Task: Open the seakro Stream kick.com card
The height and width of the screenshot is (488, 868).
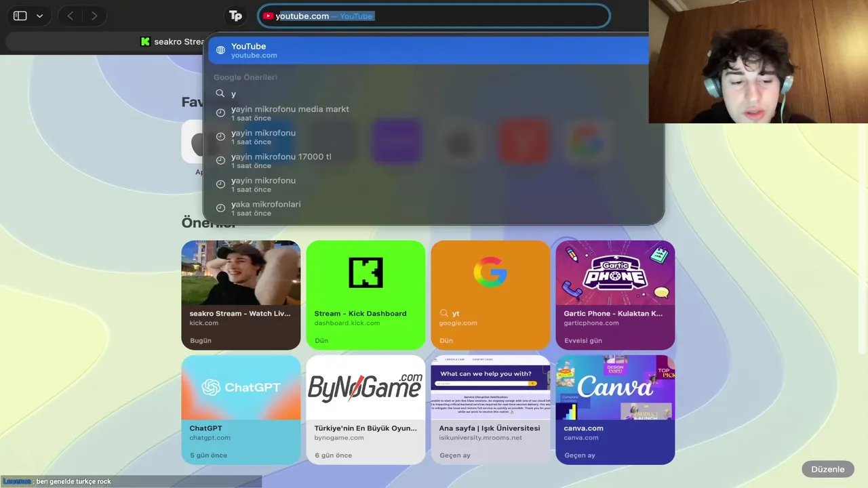Action: click(x=241, y=295)
